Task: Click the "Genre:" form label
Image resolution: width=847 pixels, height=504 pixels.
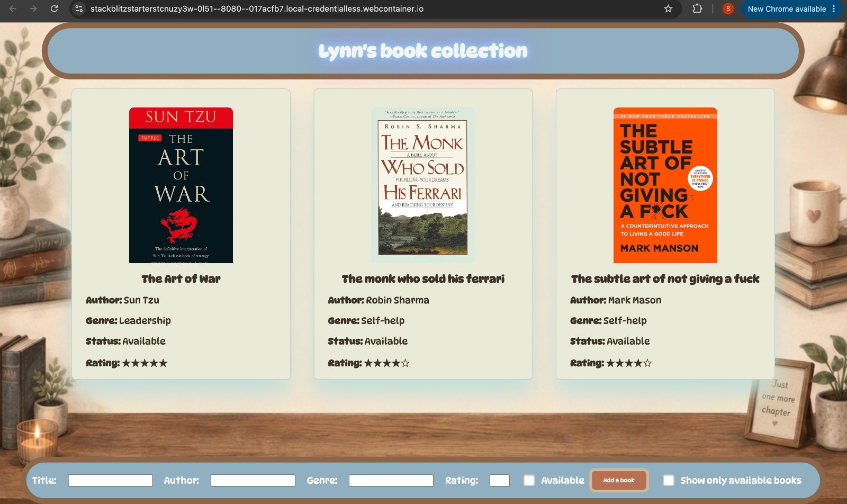Action: coord(322,480)
